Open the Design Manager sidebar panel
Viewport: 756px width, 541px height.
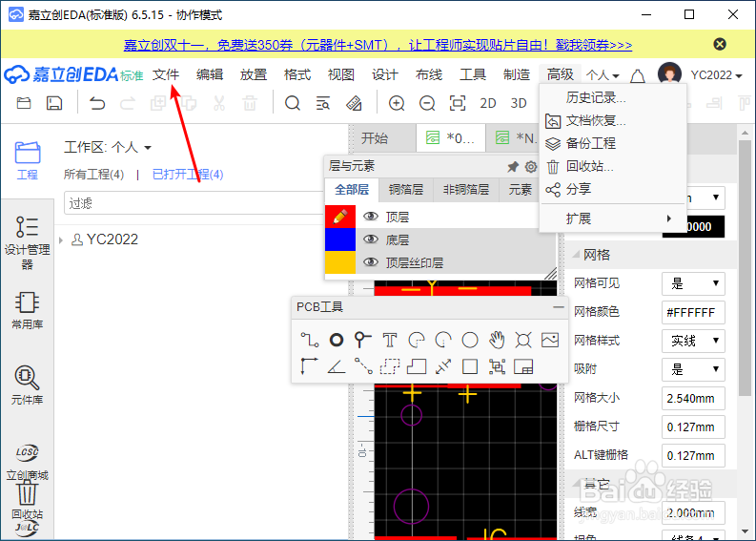click(x=27, y=241)
